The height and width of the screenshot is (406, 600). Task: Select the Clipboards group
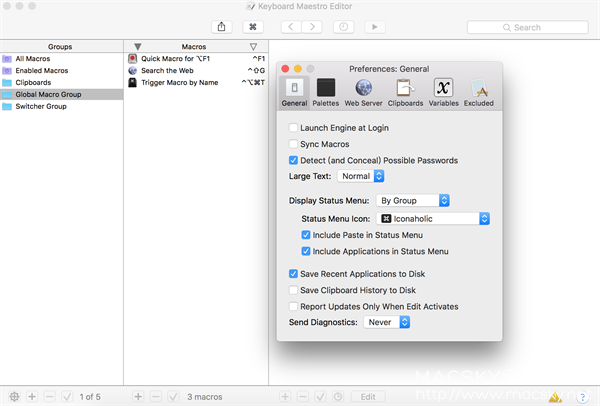click(x=62, y=82)
